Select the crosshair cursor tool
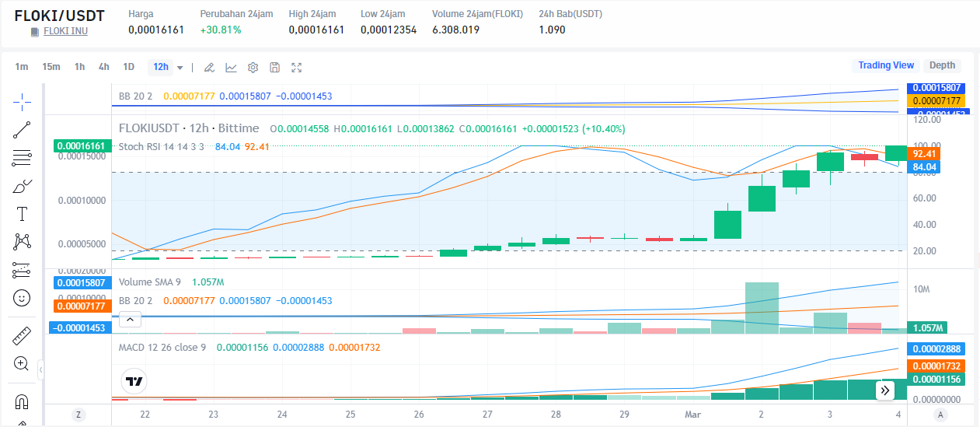This screenshot has width=980, height=427. click(x=22, y=100)
